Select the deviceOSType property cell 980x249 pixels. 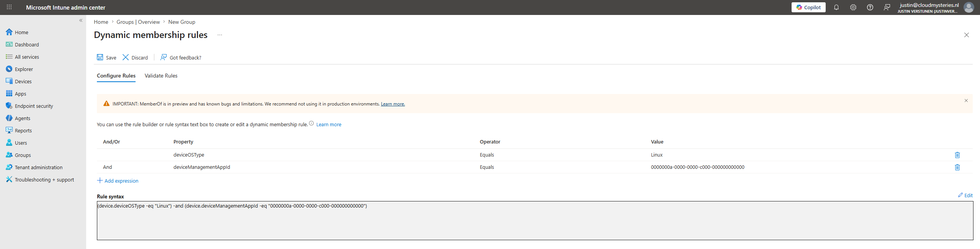[x=189, y=155]
